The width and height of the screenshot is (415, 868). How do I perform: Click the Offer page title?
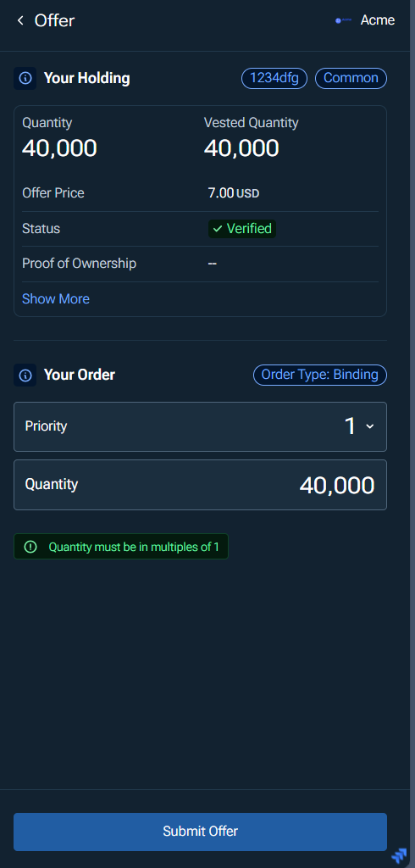(54, 20)
